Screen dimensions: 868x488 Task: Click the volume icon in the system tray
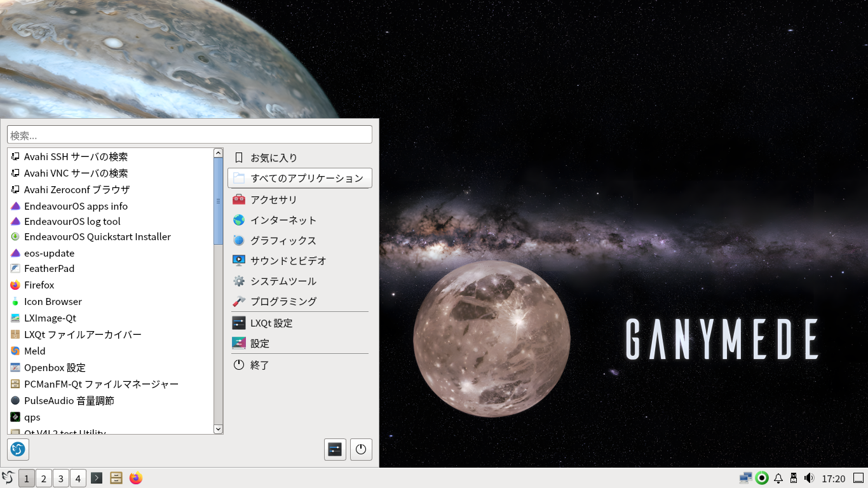[809, 478]
